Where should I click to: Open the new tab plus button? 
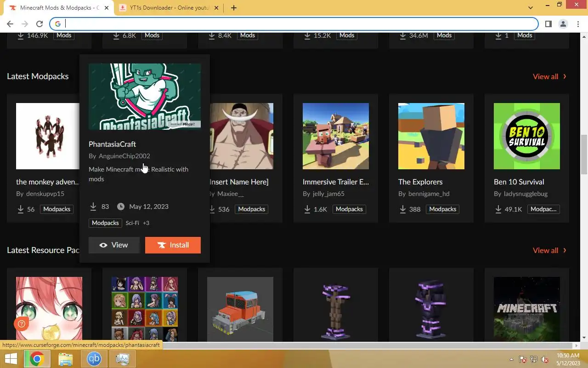233,8
